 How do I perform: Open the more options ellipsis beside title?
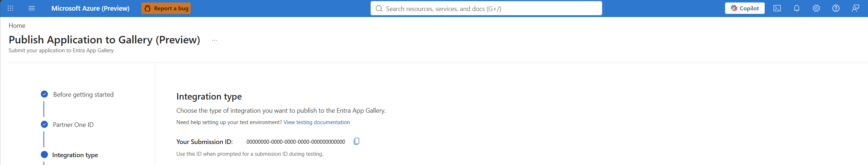coord(215,40)
